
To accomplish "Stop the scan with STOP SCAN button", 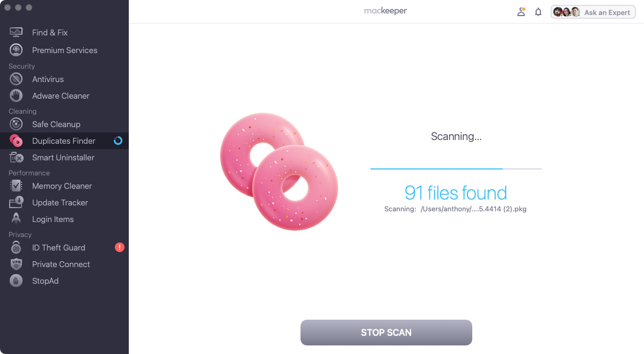I will (x=386, y=333).
